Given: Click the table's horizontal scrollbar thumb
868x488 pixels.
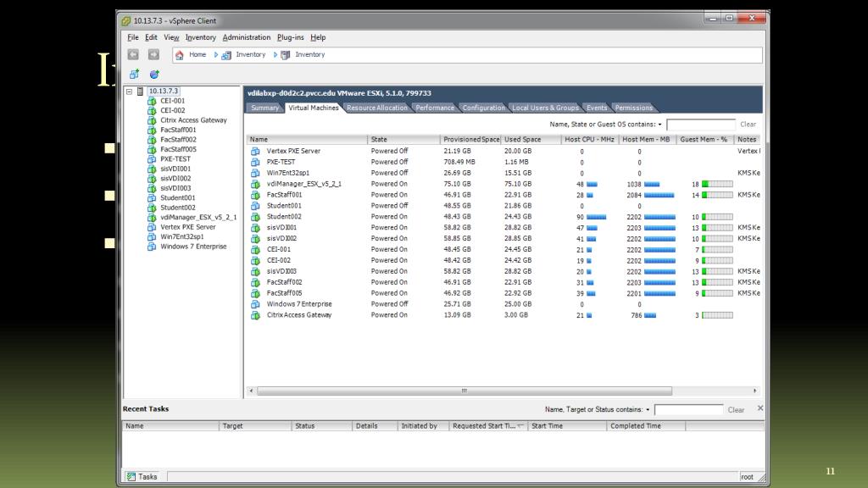Looking at the screenshot, I should coord(465,391).
